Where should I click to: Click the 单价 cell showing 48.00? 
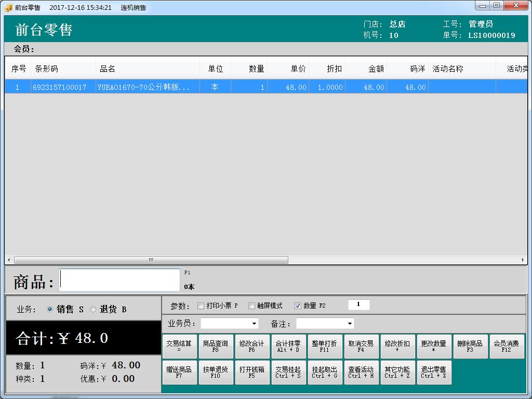[x=288, y=87]
